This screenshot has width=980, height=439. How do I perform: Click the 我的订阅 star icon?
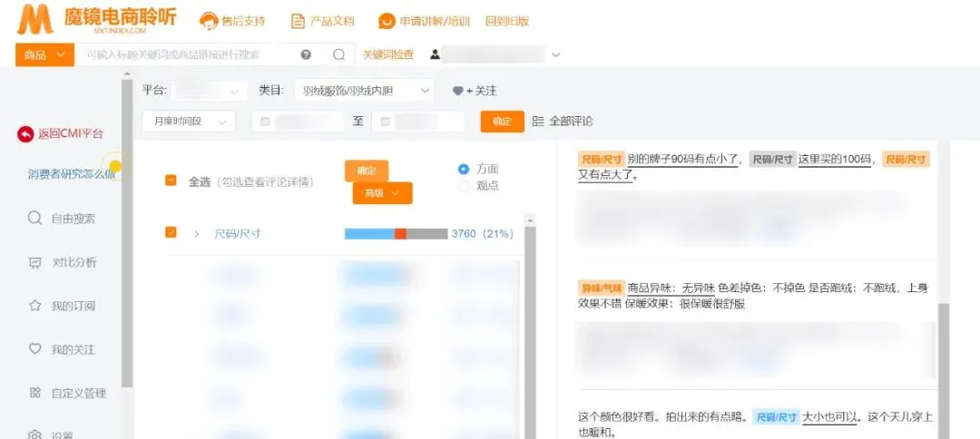[x=35, y=306]
